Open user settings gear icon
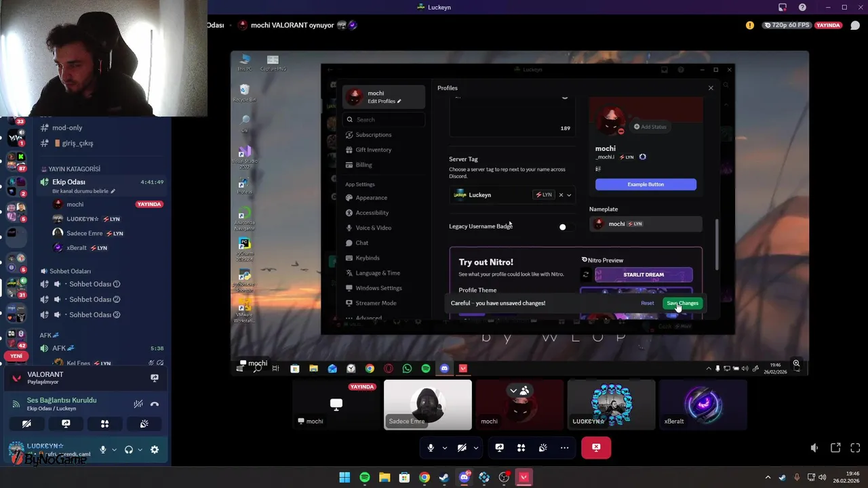This screenshot has width=868, height=488. [x=155, y=449]
